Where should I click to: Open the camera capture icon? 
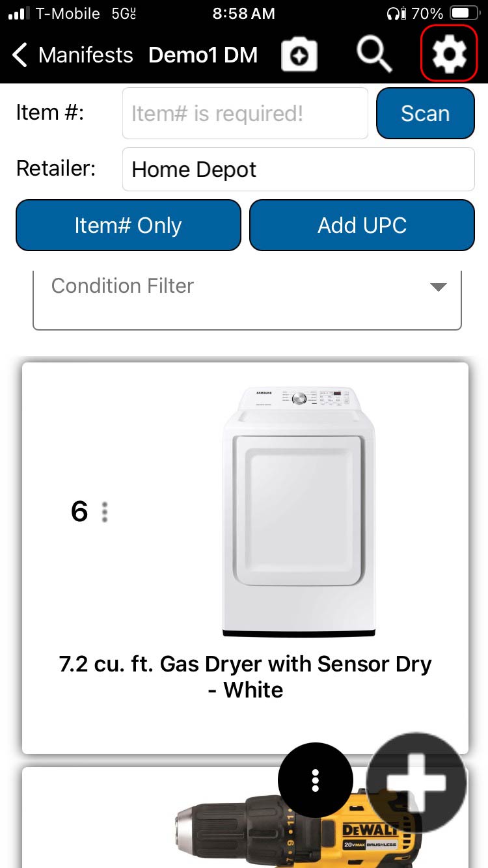(x=299, y=55)
